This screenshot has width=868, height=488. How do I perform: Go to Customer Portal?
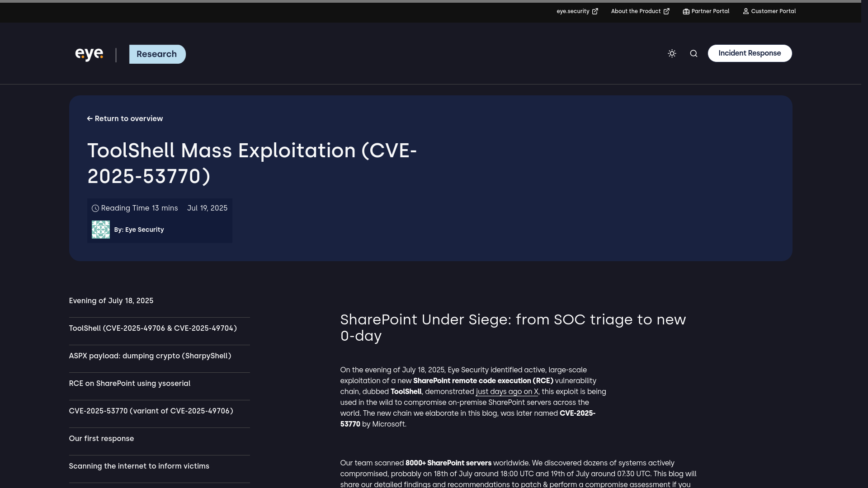coord(769,11)
